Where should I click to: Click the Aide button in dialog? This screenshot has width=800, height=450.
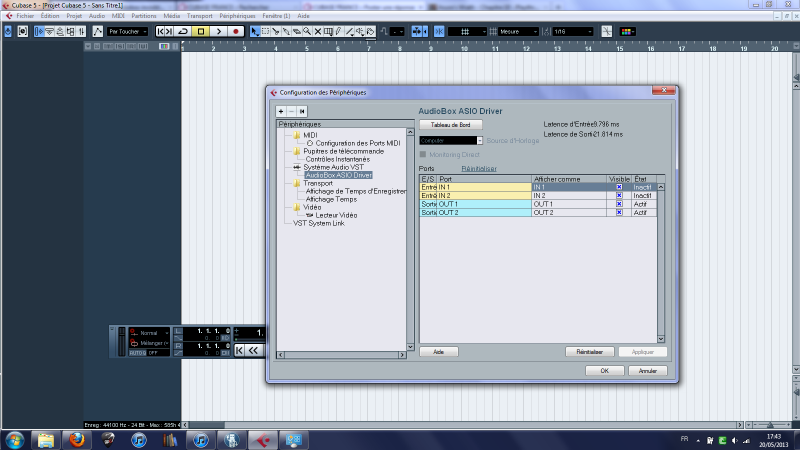[439, 352]
